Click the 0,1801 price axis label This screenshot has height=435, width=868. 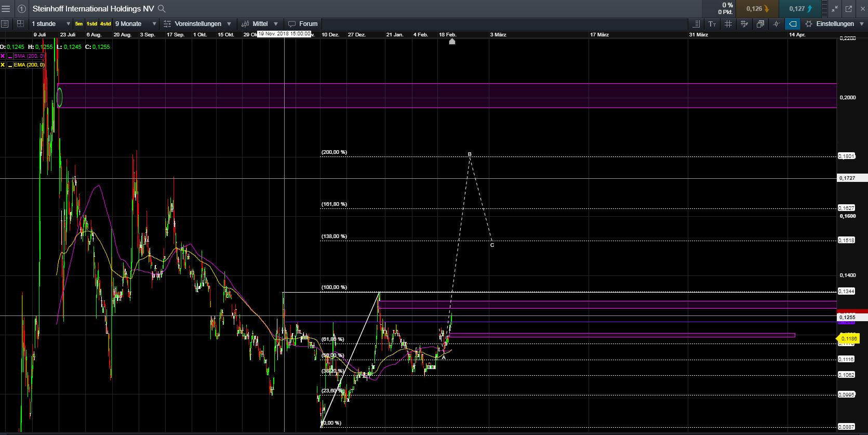tap(846, 156)
